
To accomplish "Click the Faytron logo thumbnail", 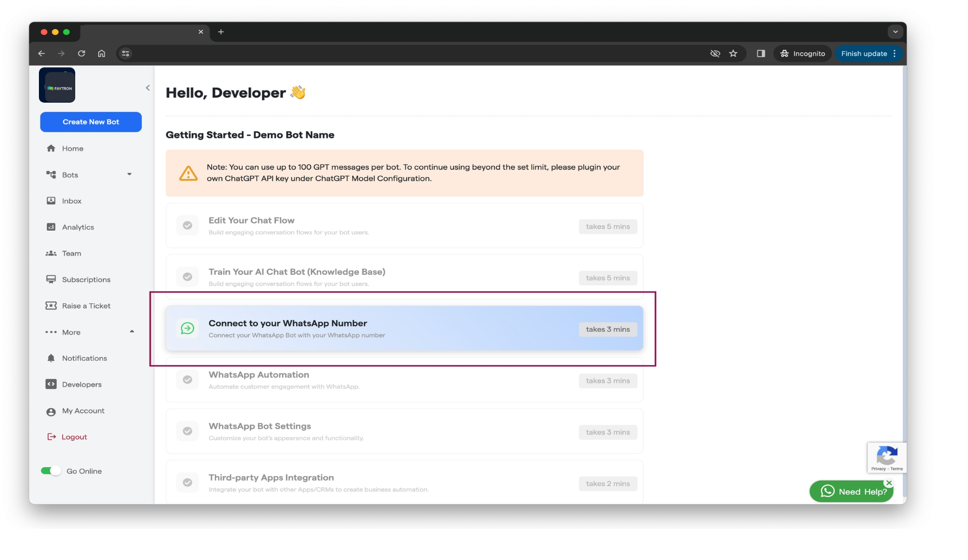I will tap(57, 85).
